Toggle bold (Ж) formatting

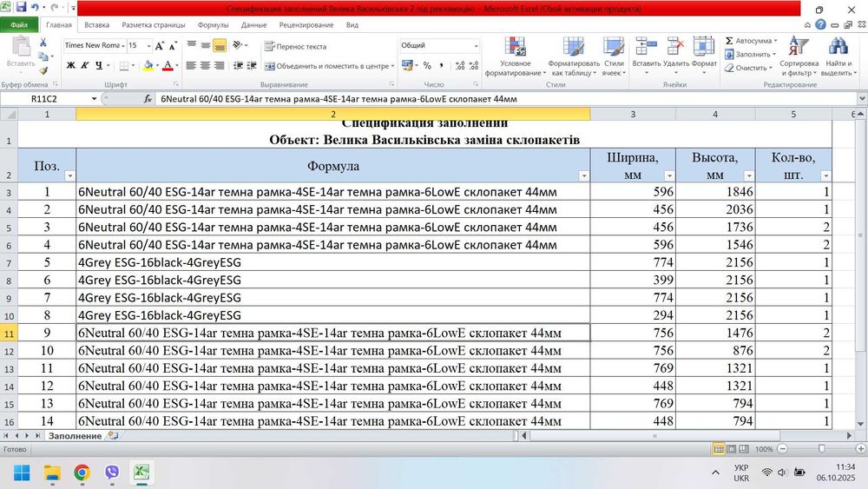pyautogui.click(x=71, y=65)
